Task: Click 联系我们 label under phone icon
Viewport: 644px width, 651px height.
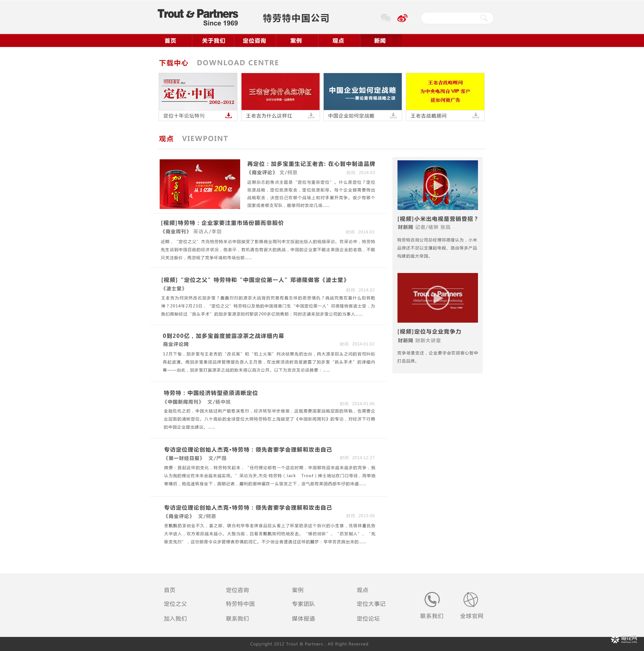Action: tap(432, 616)
